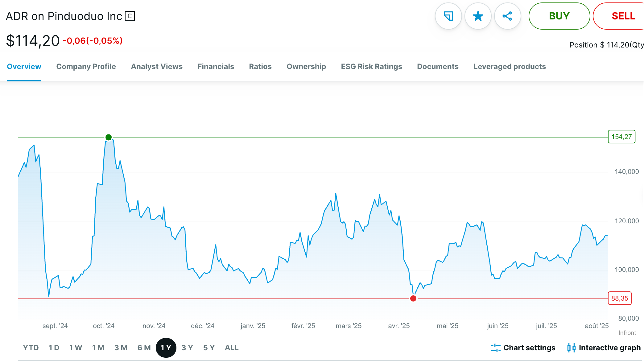The image size is (644, 362).
Task: Click the sept. '24 axis label
Action: [55, 326]
